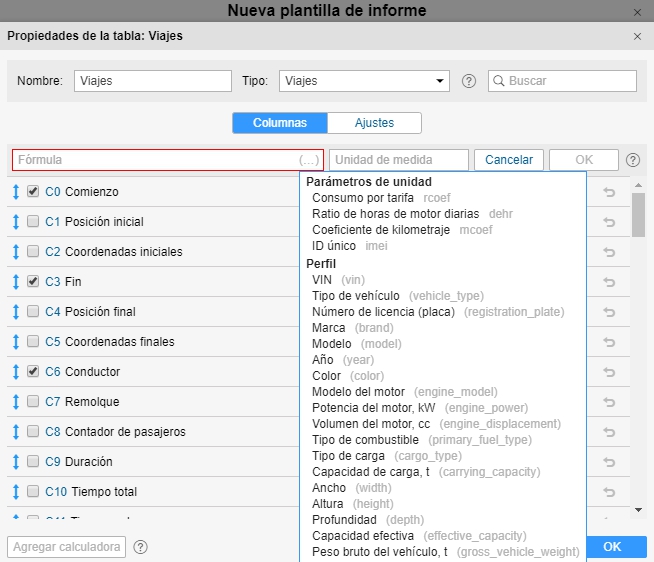Click the Agregar calculadora button
This screenshot has width=654, height=562.
pyautogui.click(x=67, y=547)
